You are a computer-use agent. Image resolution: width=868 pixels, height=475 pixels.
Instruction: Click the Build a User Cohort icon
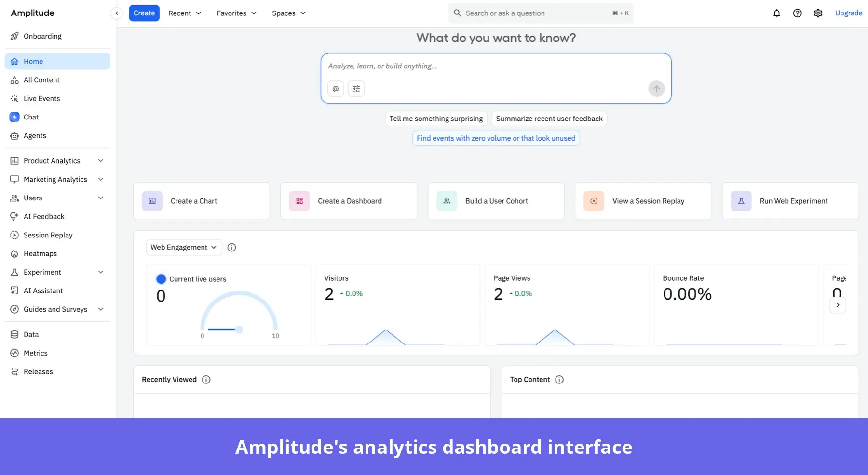click(x=447, y=201)
